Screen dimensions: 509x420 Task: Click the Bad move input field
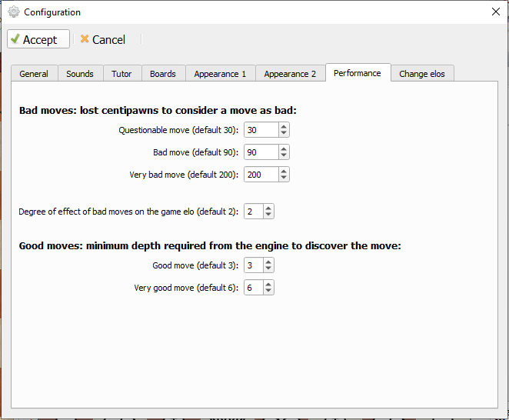coord(261,152)
